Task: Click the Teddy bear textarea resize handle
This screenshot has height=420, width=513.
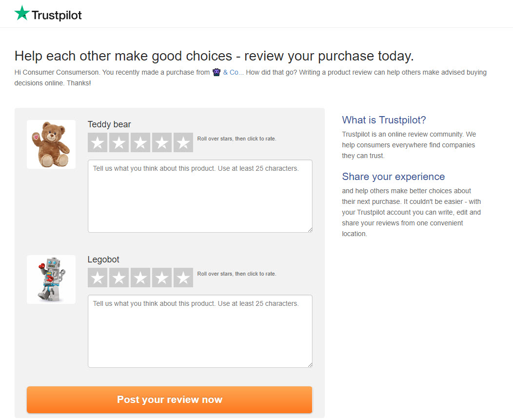Action: [x=310, y=230]
